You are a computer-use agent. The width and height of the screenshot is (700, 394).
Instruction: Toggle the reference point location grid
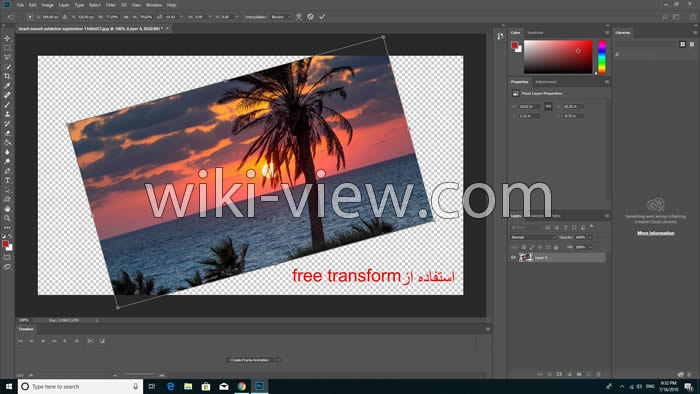(30, 17)
